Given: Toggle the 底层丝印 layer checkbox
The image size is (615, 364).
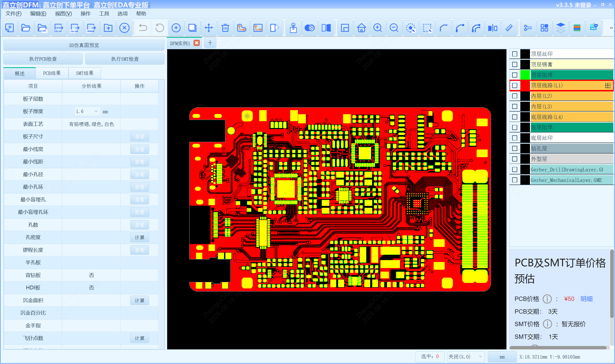Looking at the screenshot, I should click(515, 138).
